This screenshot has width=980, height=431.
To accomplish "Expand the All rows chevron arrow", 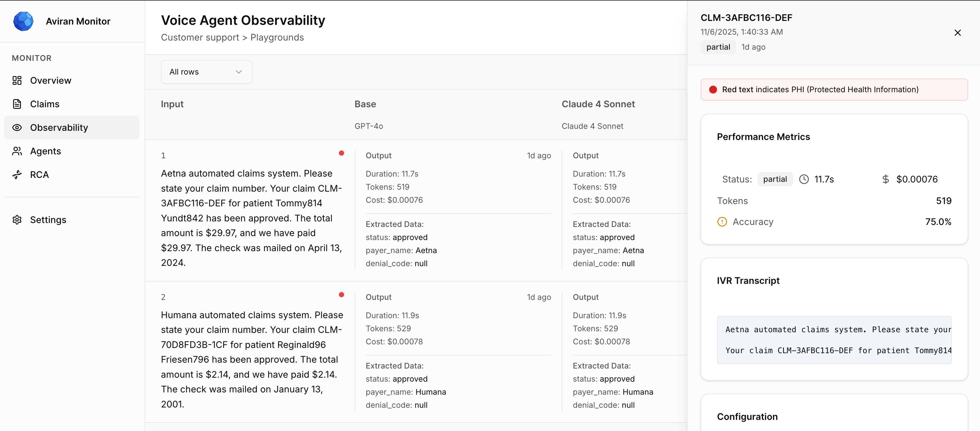I will [238, 72].
